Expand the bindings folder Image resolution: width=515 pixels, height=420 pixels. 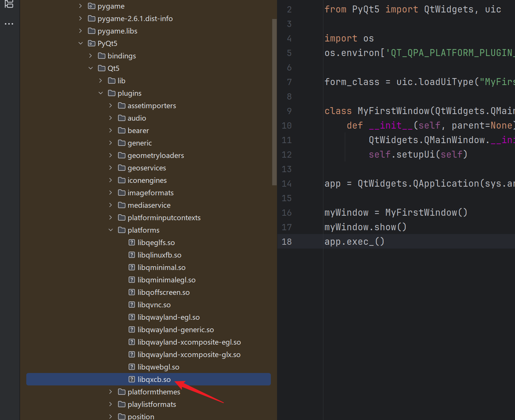pyautogui.click(x=91, y=56)
